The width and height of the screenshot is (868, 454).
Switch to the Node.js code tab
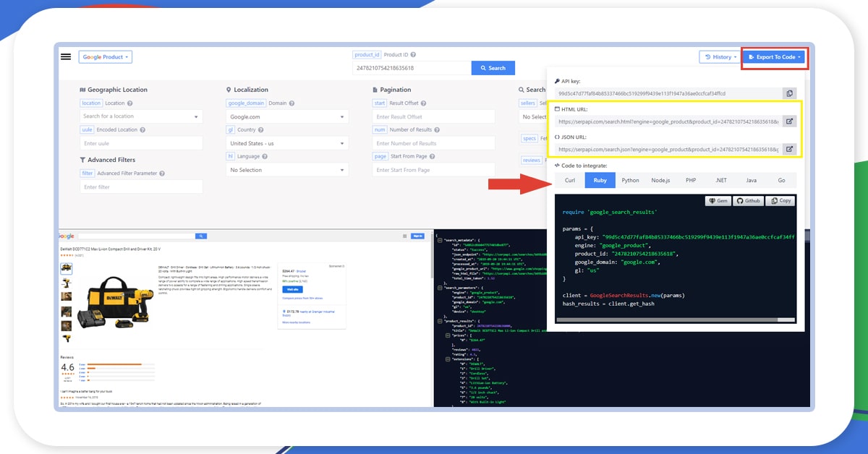click(660, 180)
